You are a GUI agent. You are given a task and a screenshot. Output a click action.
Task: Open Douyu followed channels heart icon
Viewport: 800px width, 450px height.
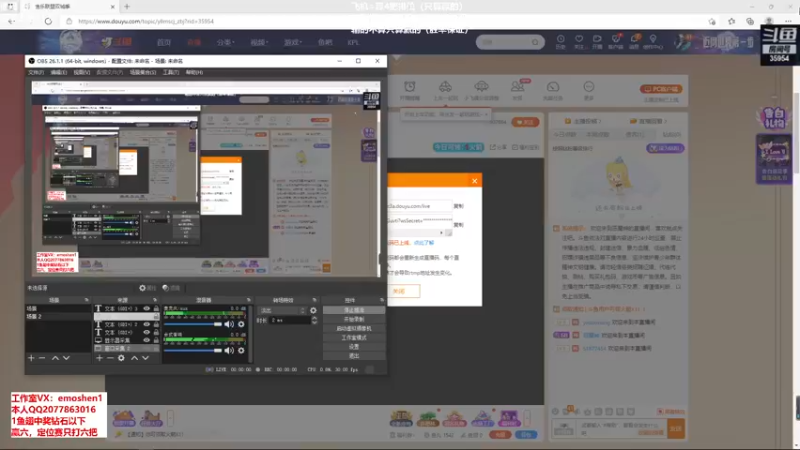[579, 41]
